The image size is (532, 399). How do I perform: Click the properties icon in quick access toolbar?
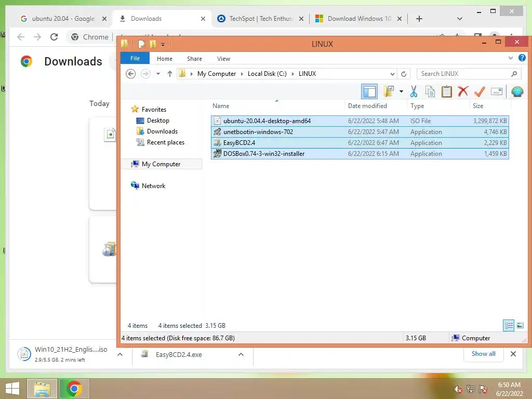coord(141,44)
